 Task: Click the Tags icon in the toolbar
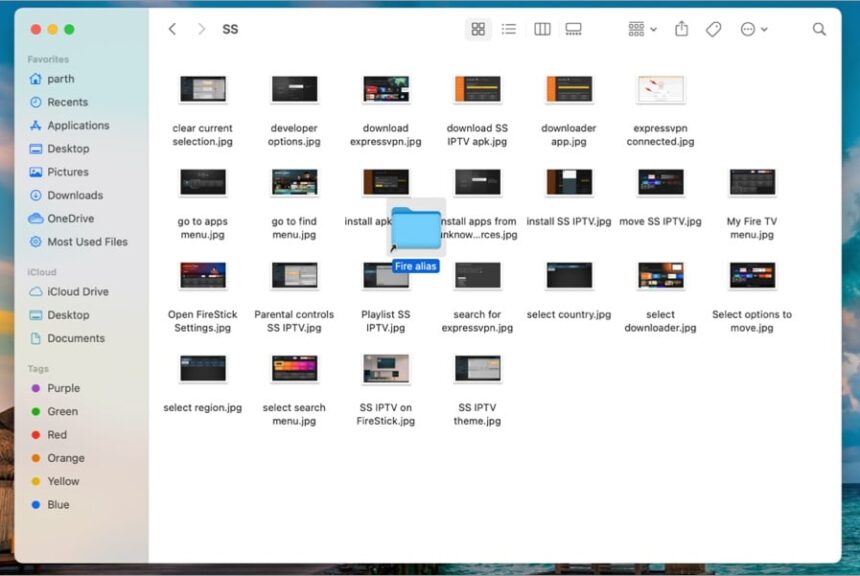(714, 29)
